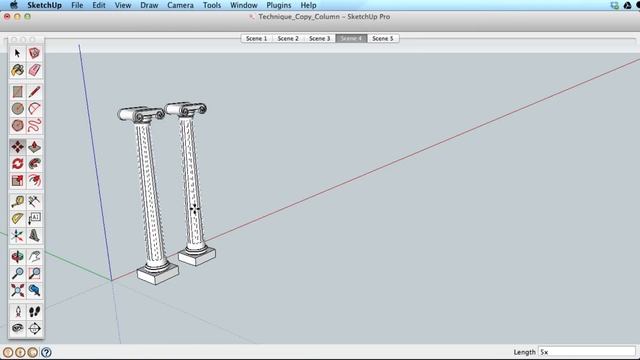Image resolution: width=640 pixels, height=360 pixels.
Task: Click the copied column under the move cursor
Action: pos(193,184)
